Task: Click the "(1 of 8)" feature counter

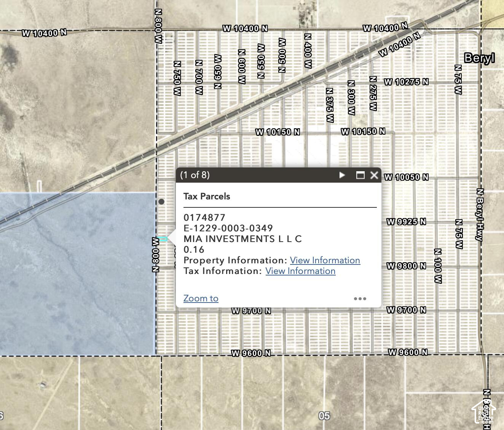Action: pos(195,175)
